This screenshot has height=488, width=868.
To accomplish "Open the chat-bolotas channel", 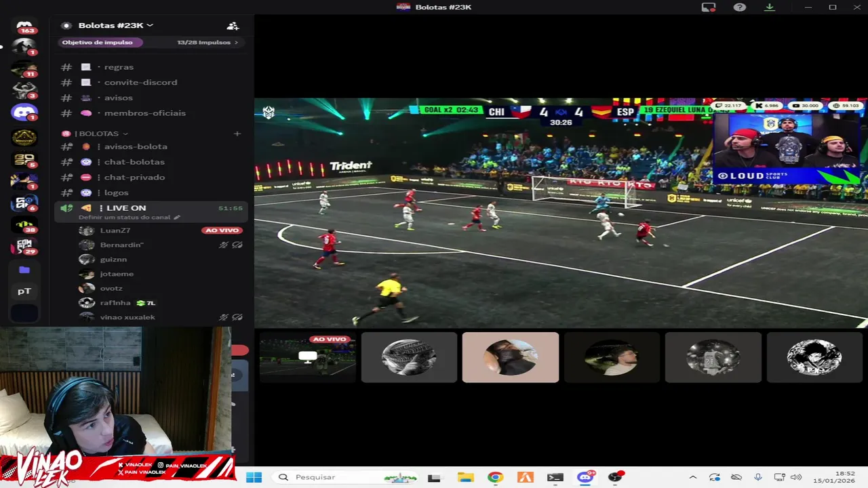I will 151,162.
